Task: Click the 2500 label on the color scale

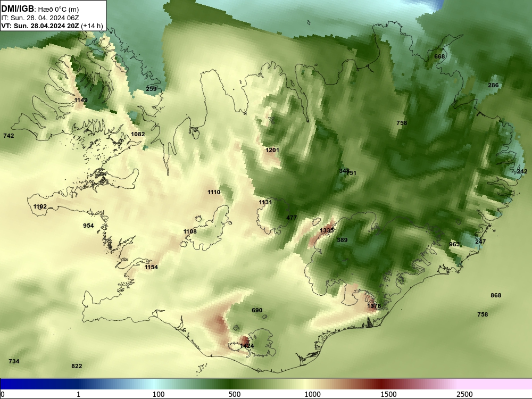Action: tap(464, 394)
